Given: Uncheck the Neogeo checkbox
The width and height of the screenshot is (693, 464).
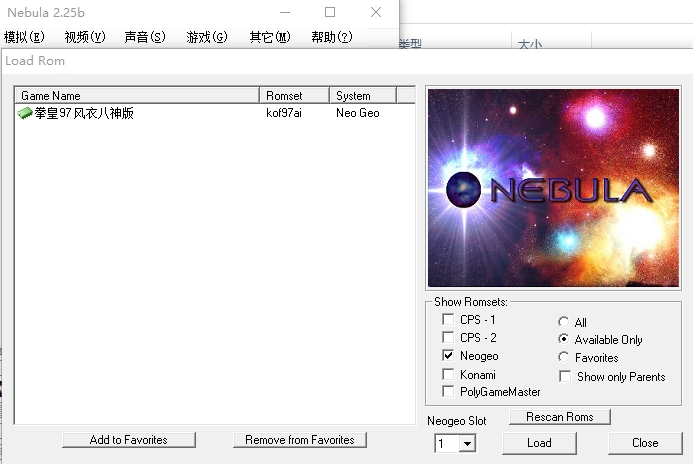Looking at the screenshot, I should point(448,355).
